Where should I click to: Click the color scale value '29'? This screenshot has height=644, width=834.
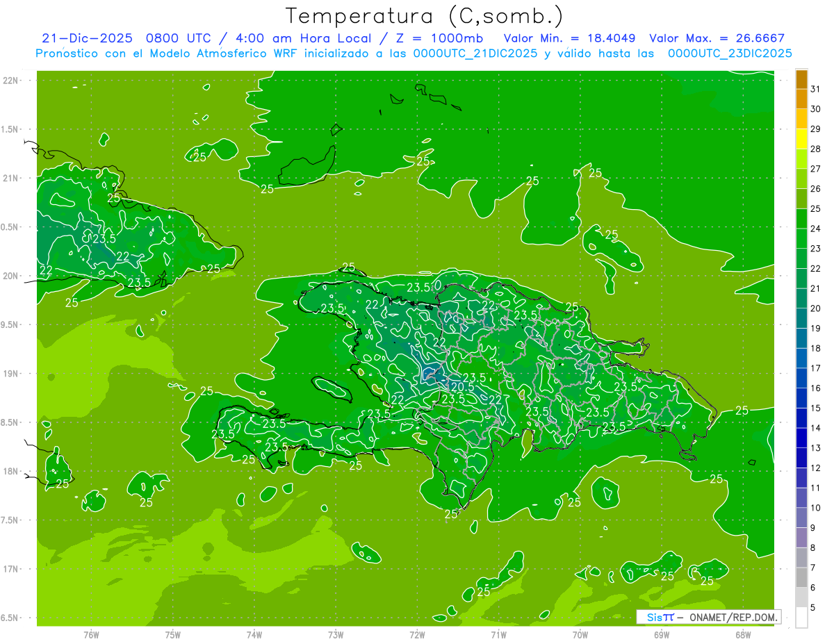(x=816, y=129)
